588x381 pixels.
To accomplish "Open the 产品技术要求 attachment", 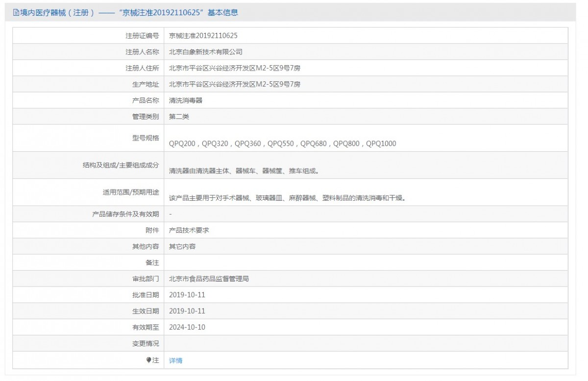I will click(189, 230).
